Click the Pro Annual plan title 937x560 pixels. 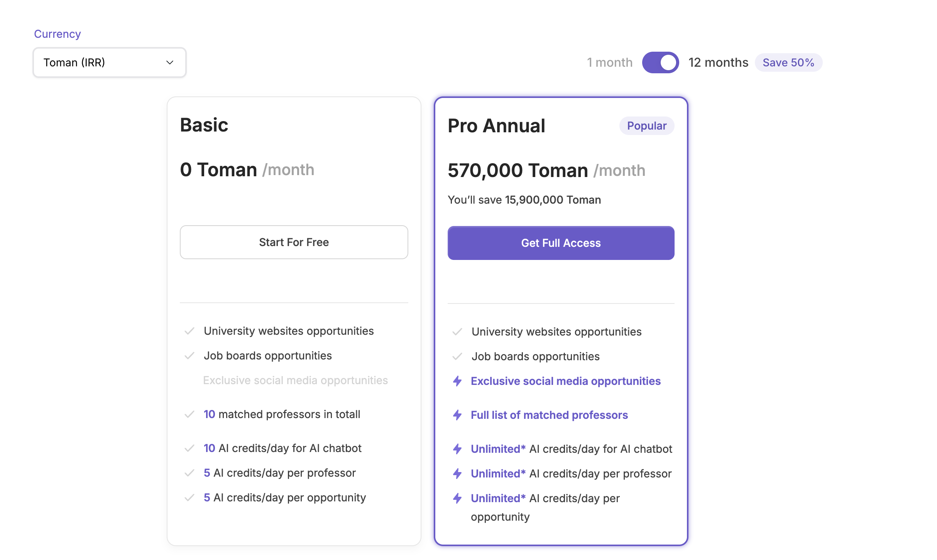496,126
